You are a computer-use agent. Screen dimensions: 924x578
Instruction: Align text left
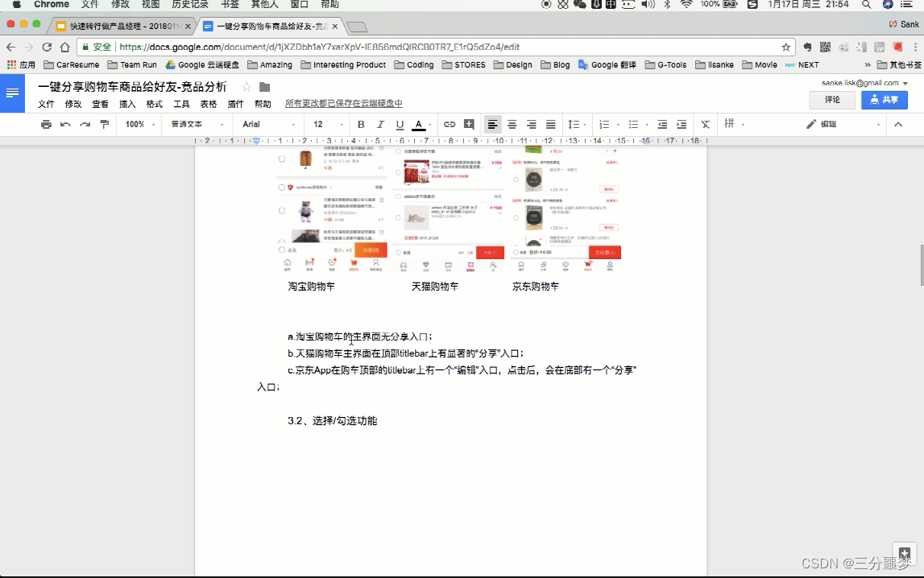click(x=492, y=124)
